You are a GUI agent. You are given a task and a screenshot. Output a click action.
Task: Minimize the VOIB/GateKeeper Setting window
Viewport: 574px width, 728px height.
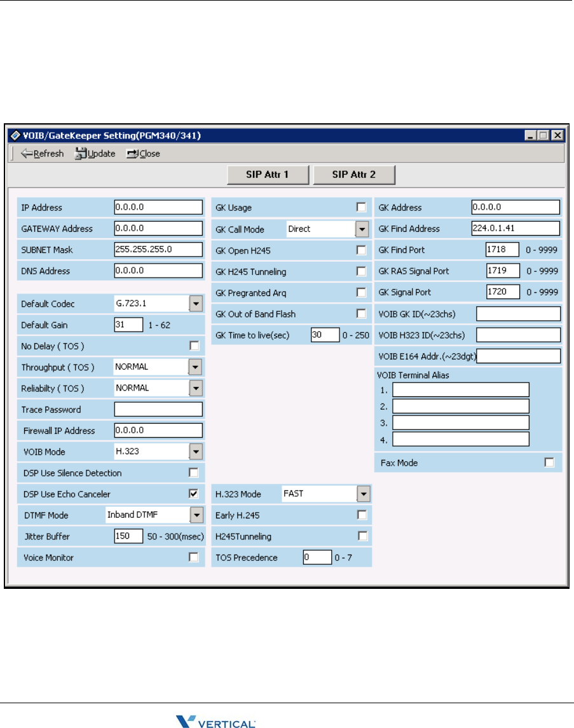click(531, 135)
